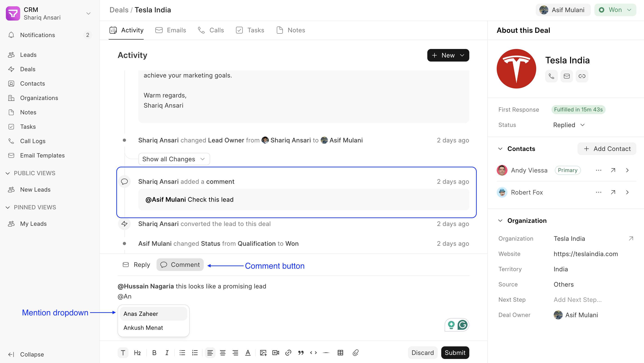
Task: Open Andy Viessa in new view arrow
Action: [x=613, y=170]
